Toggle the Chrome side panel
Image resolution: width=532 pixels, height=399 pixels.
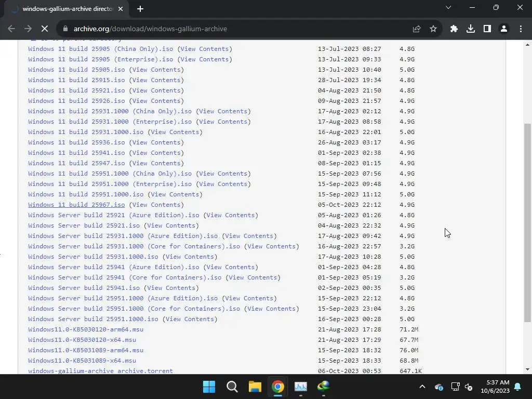[x=487, y=29]
